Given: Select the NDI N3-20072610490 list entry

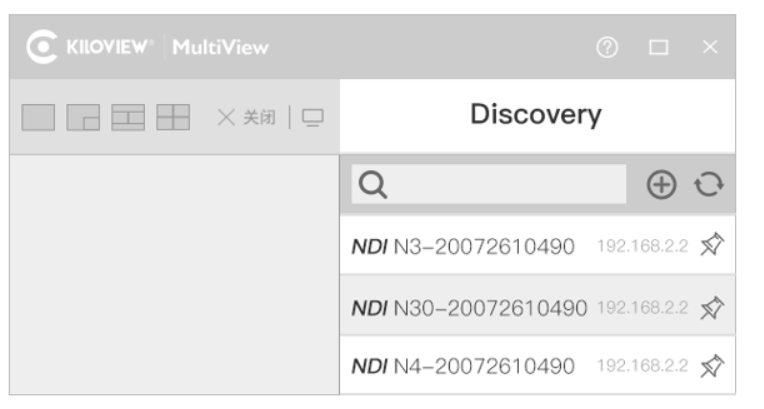Looking at the screenshot, I should [537, 246].
